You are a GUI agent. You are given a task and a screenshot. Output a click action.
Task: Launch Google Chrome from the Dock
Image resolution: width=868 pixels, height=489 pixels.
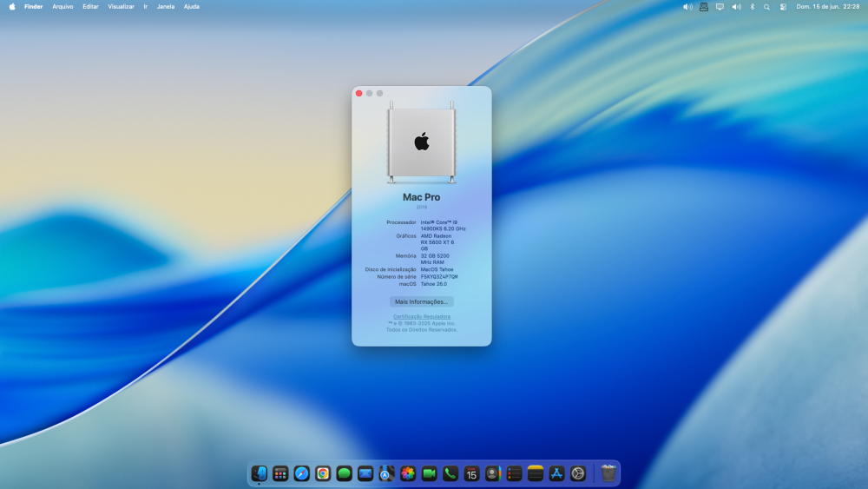tap(323, 473)
